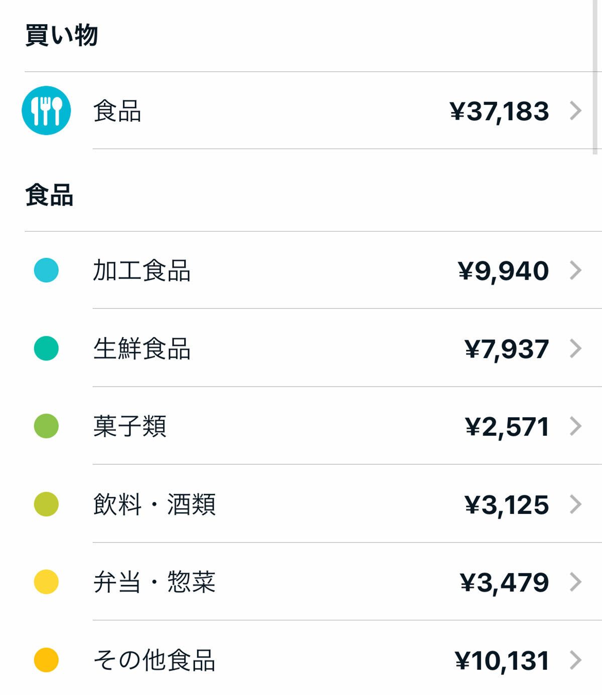Expand the 飲料・酒類 ¥3,125 chevron
The image size is (602, 700).
click(x=576, y=504)
